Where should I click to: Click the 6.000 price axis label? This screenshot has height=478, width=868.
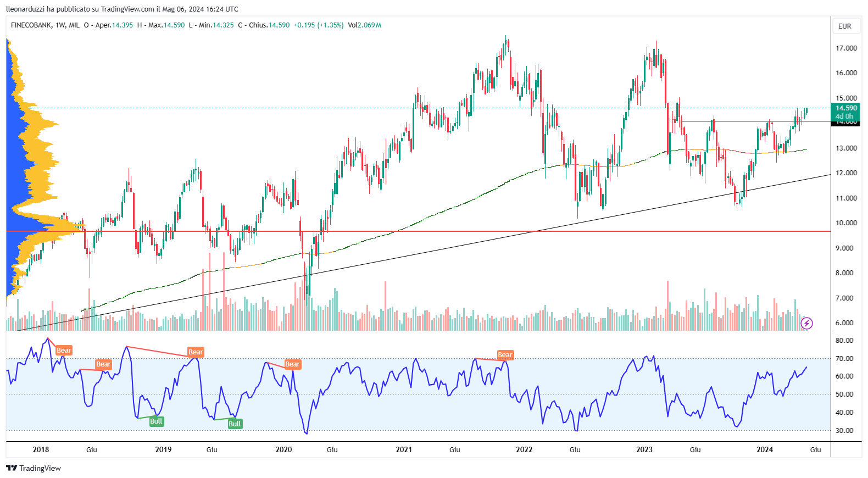(x=844, y=323)
